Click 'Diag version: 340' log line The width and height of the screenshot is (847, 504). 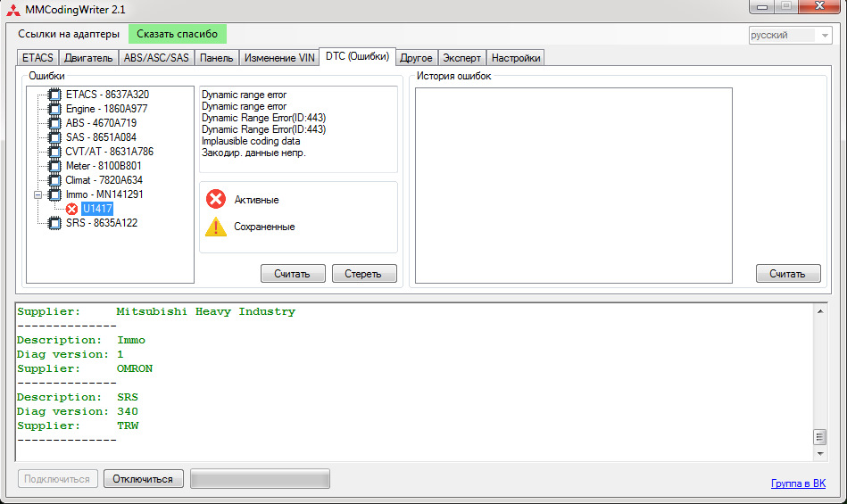tap(78, 411)
